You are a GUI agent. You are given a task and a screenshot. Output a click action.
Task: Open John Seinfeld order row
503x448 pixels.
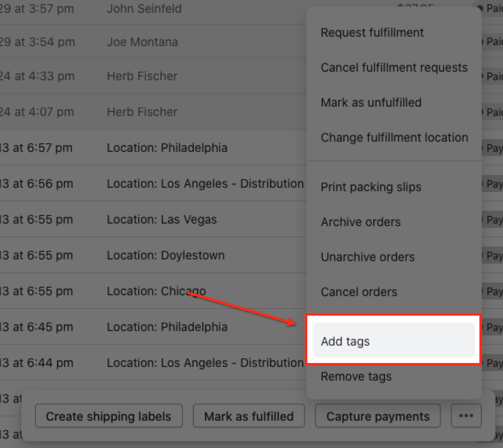tap(144, 9)
